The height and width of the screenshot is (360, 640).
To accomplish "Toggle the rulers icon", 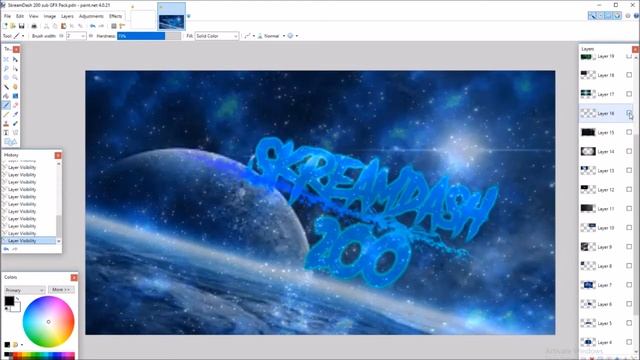I will pyautogui.click(x=122, y=26).
